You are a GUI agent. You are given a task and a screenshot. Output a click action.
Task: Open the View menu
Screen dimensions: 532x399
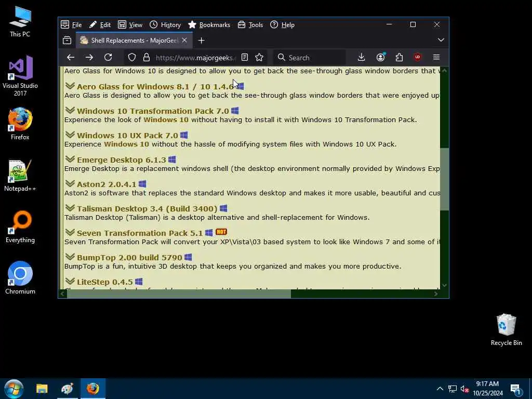point(130,25)
